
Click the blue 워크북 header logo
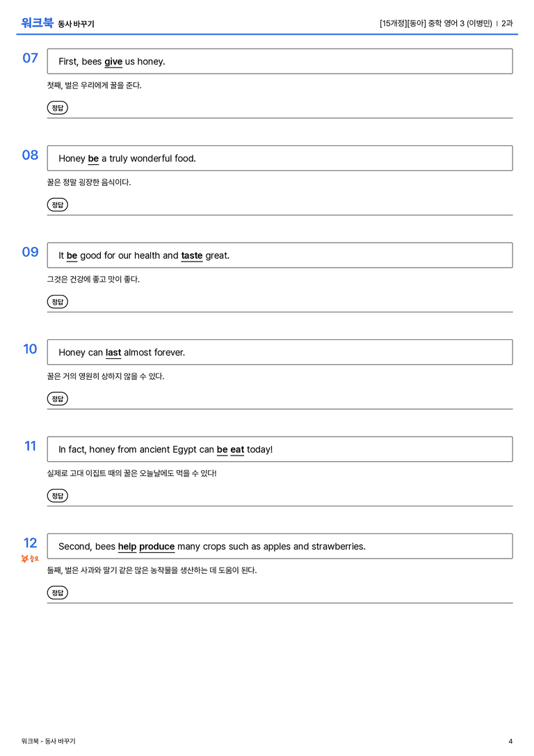[x=37, y=23]
